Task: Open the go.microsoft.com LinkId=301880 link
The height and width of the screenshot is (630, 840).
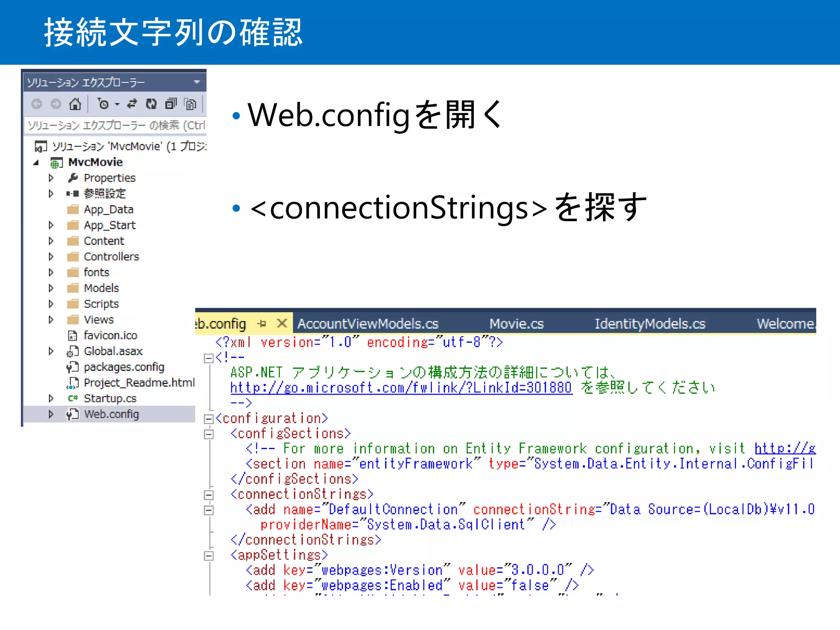Action: pyautogui.click(x=401, y=388)
